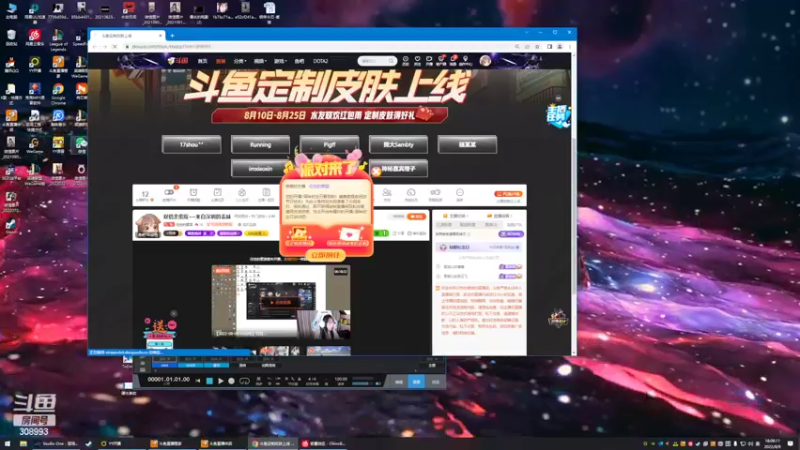Open the messages icon in Douyu navbar

(x=453, y=61)
